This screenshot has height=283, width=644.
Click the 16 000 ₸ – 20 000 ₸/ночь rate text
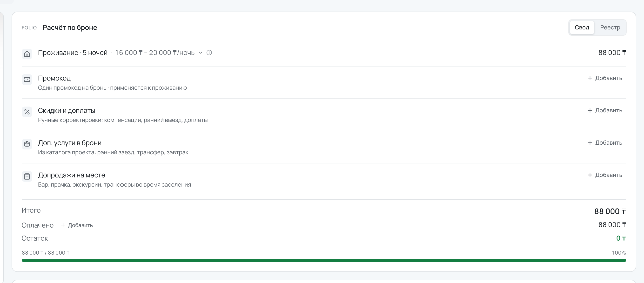155,53
